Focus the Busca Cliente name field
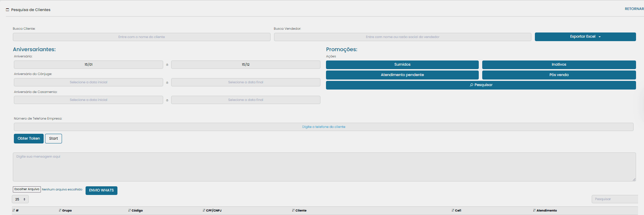This screenshot has width=644, height=215. pos(141,37)
